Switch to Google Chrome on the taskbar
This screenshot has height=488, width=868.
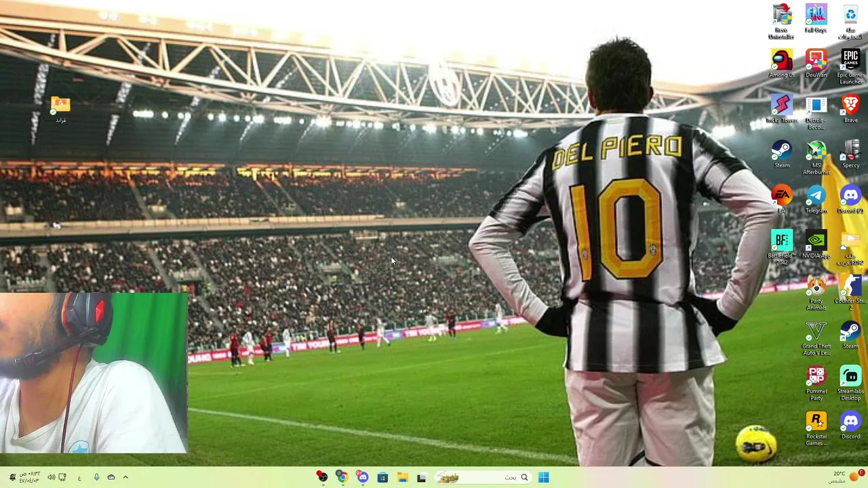(342, 477)
